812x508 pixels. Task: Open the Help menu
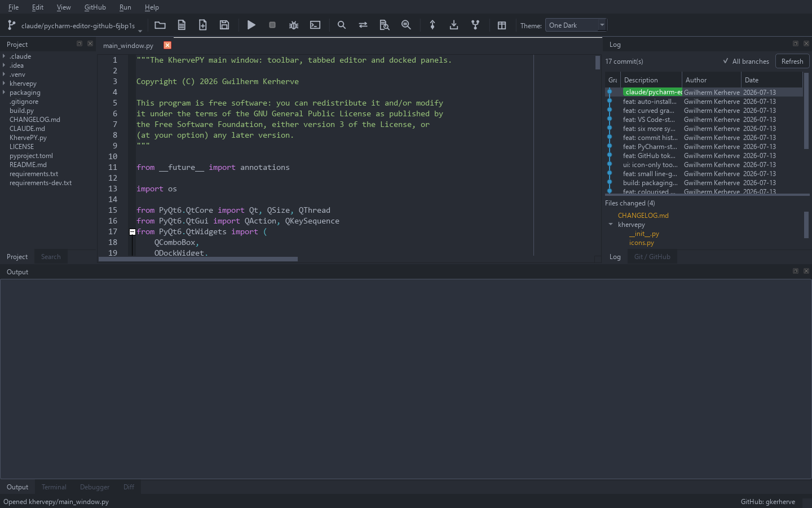[x=152, y=7]
